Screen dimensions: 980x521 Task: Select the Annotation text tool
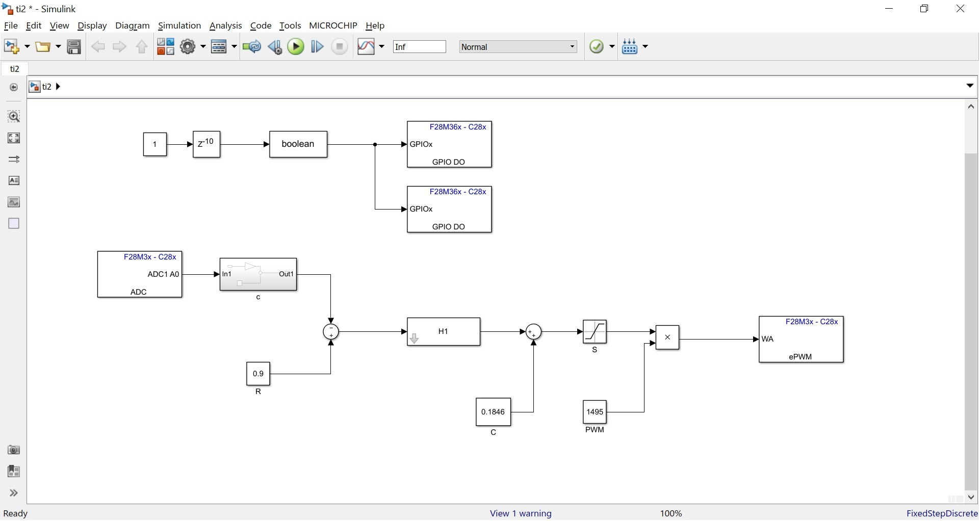(x=14, y=181)
